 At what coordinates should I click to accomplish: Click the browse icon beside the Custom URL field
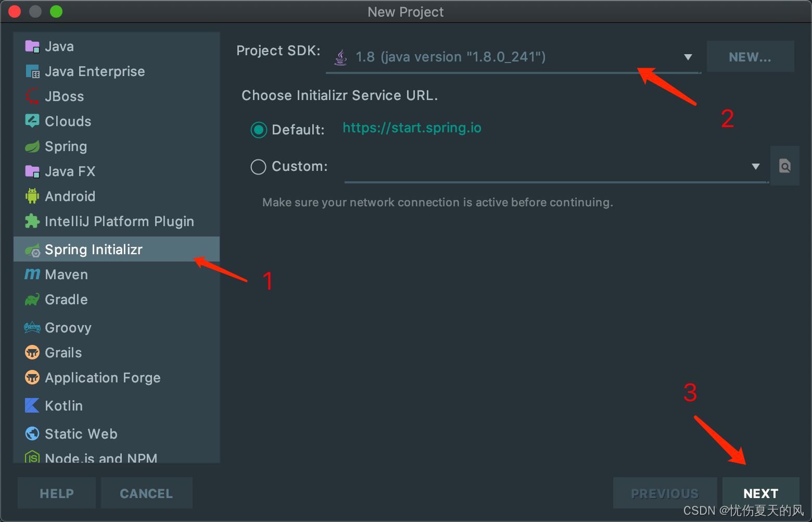(785, 166)
